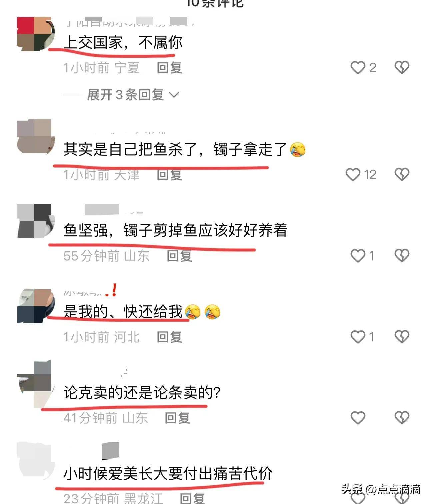The width and height of the screenshot is (430, 504).
Task: Reply to the 天津 comment
Action: 169,175
